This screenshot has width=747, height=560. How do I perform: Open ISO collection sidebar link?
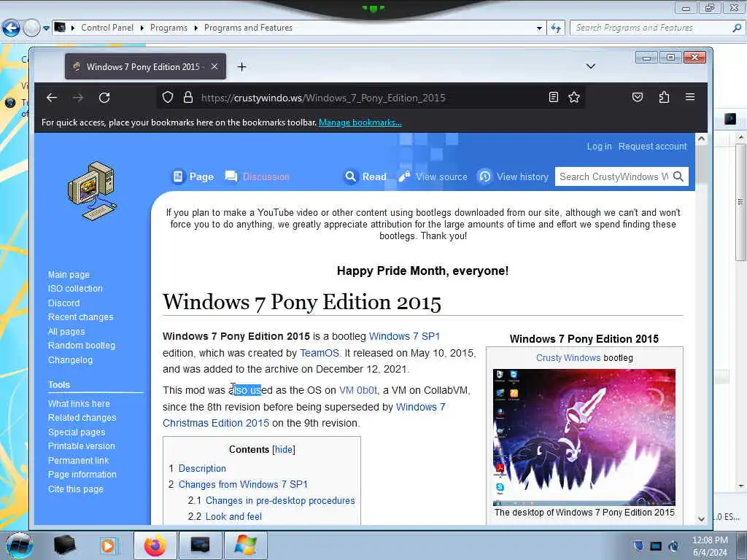point(75,289)
